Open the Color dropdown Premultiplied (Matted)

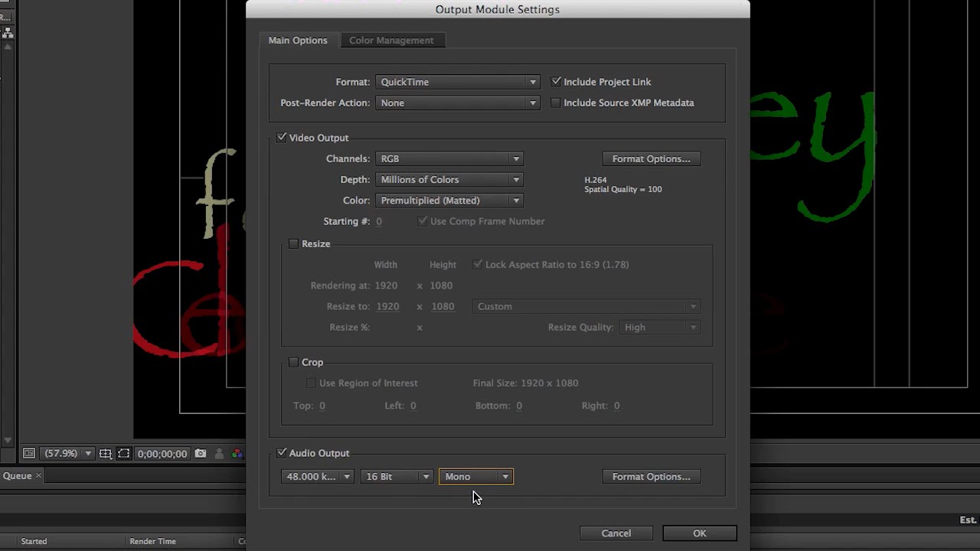coord(449,201)
